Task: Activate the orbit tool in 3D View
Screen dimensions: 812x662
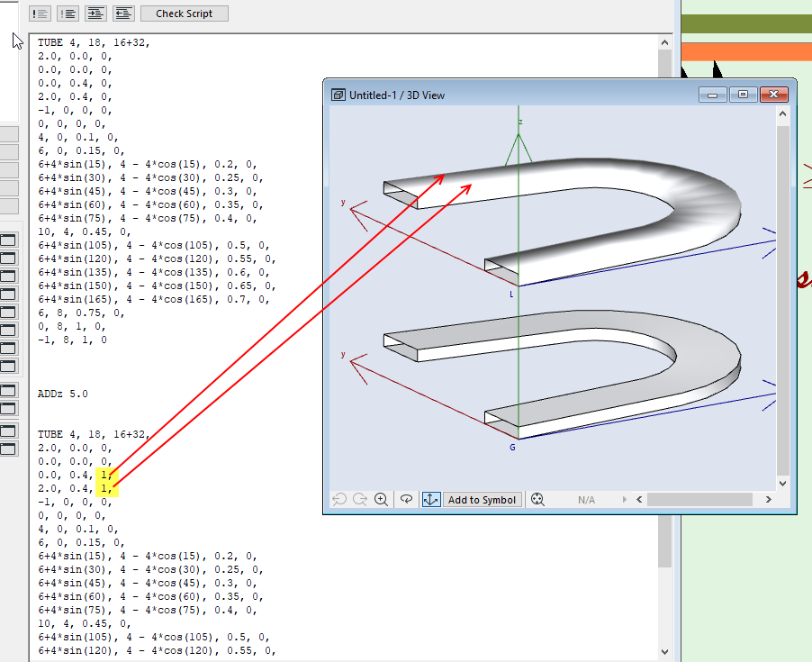Action: tap(407, 499)
